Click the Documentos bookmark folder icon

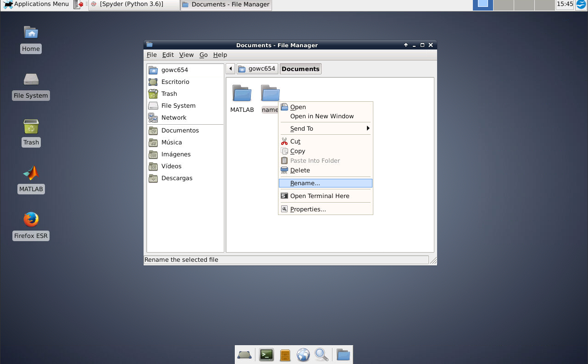point(153,130)
